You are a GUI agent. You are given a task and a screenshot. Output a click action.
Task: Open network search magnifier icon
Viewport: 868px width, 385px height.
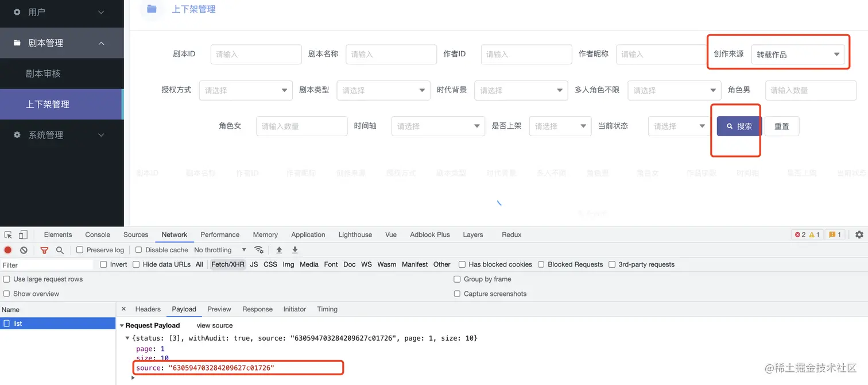click(x=60, y=250)
